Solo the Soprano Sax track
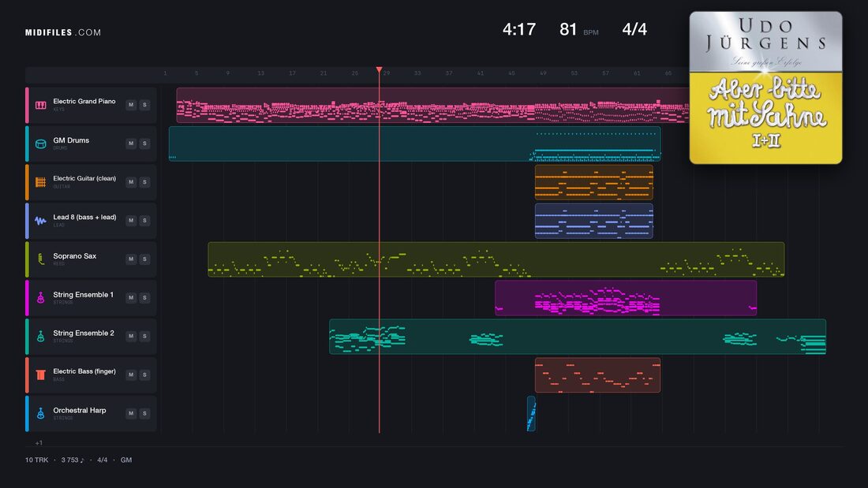868x488 pixels. (x=144, y=259)
